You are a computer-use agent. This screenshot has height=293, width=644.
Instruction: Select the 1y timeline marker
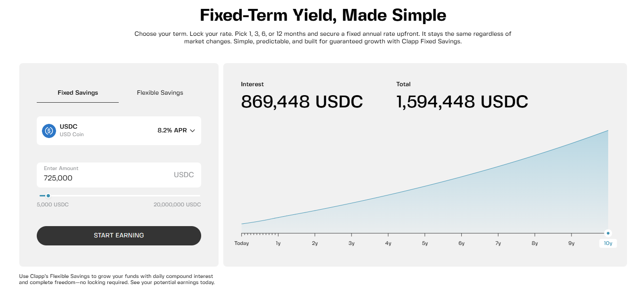(278, 243)
